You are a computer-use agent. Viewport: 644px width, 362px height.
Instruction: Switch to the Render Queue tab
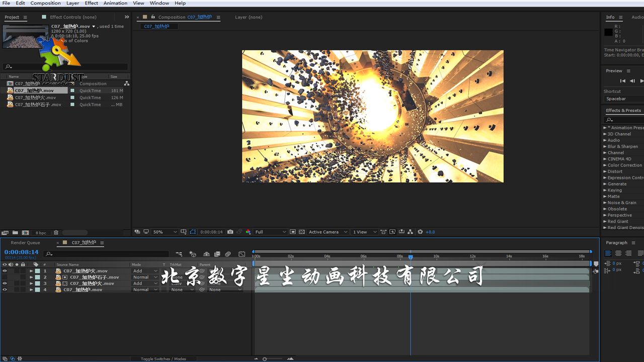[25, 243]
